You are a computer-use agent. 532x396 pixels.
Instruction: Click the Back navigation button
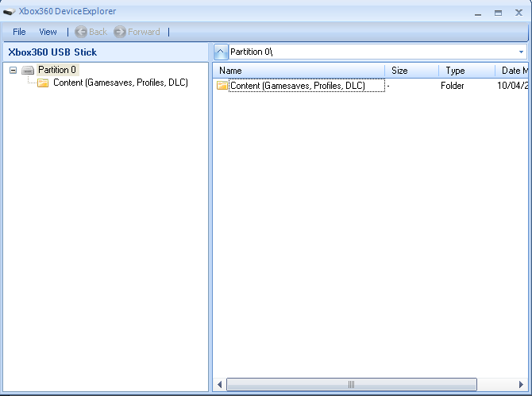click(x=91, y=32)
